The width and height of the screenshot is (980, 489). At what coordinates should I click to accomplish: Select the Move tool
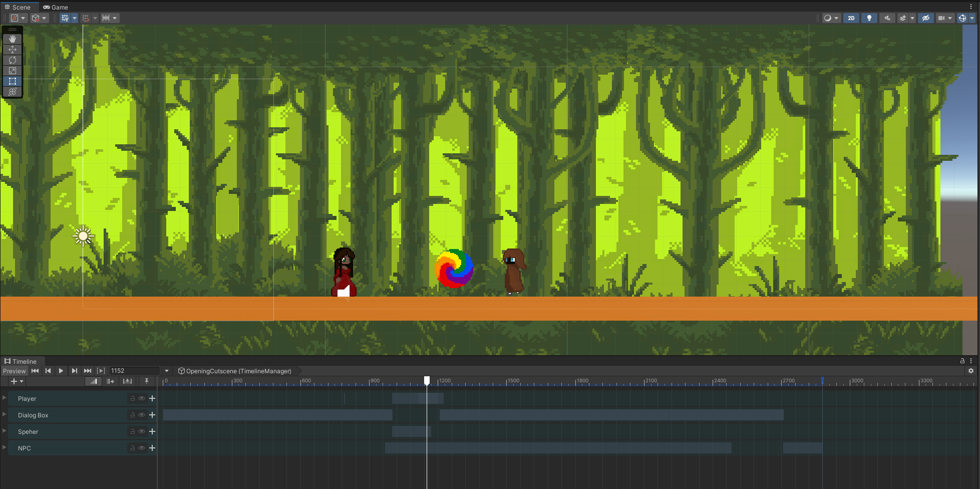click(x=13, y=49)
